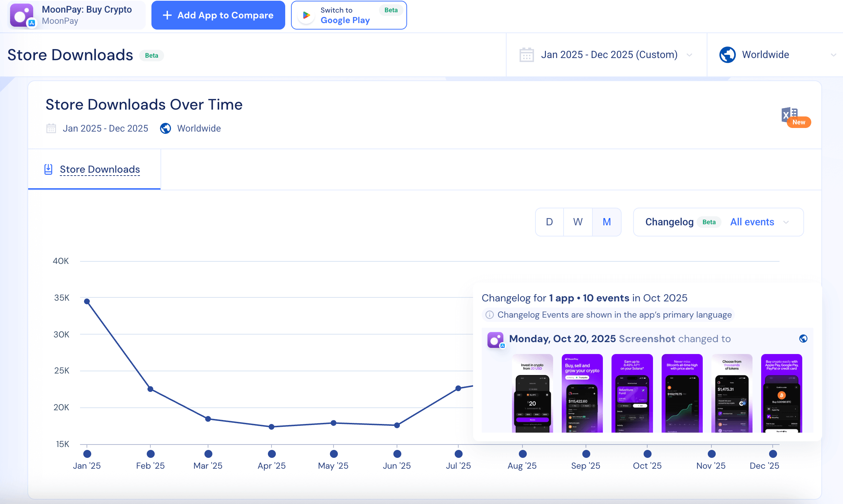Click the Google Play logo icon
The image size is (843, 504).
[306, 15]
